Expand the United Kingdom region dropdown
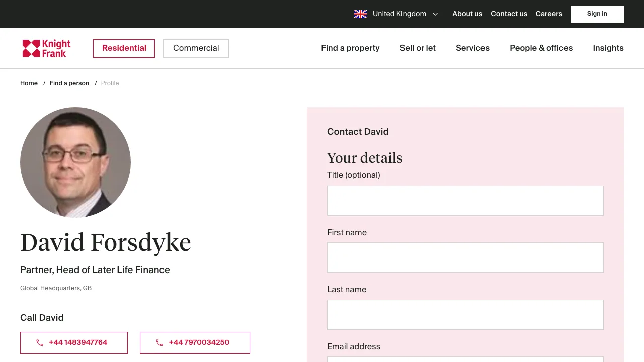The image size is (644, 362). click(435, 14)
